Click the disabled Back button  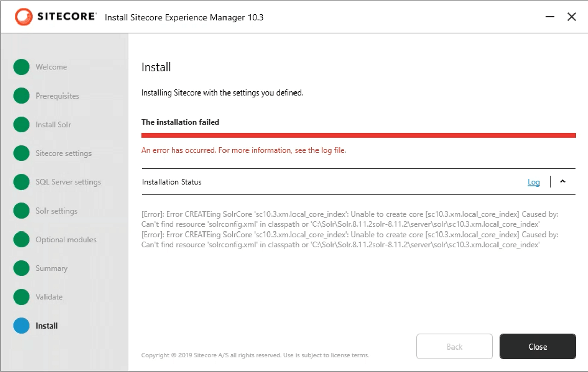[x=455, y=346]
